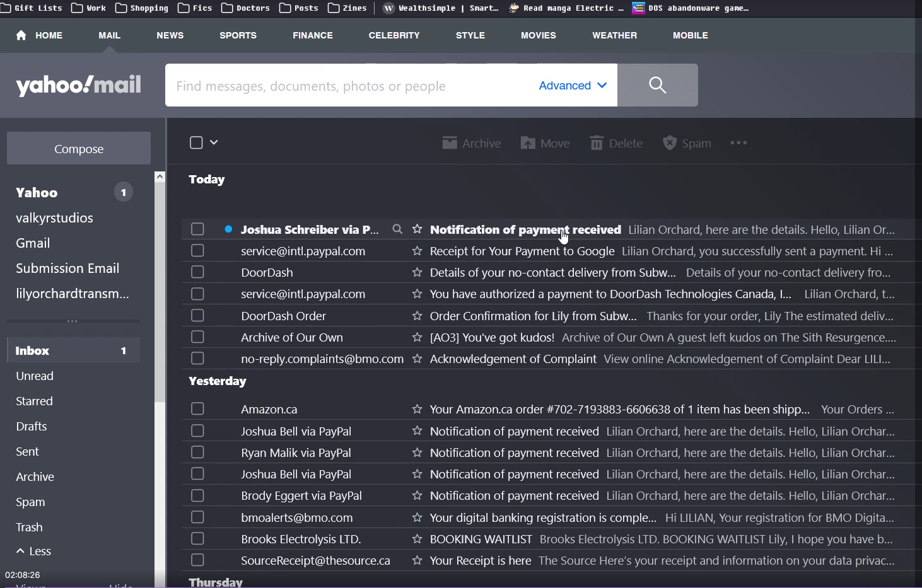Open the Sent folder

[x=27, y=452]
